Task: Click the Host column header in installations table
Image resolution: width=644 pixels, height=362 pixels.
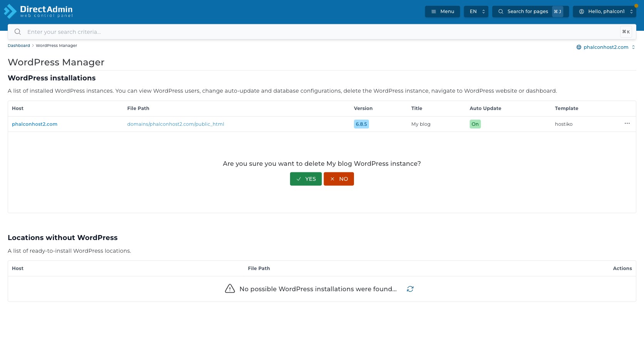Action: coord(18,108)
